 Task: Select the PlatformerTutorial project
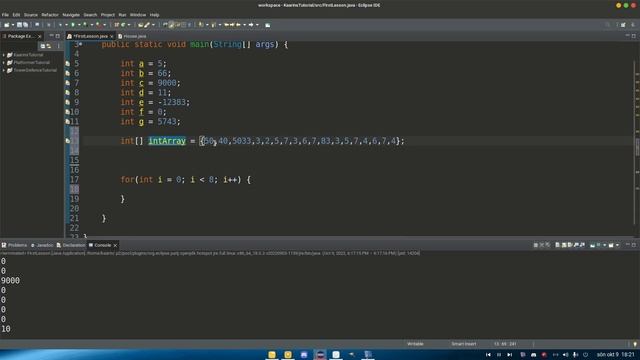pos(31,62)
